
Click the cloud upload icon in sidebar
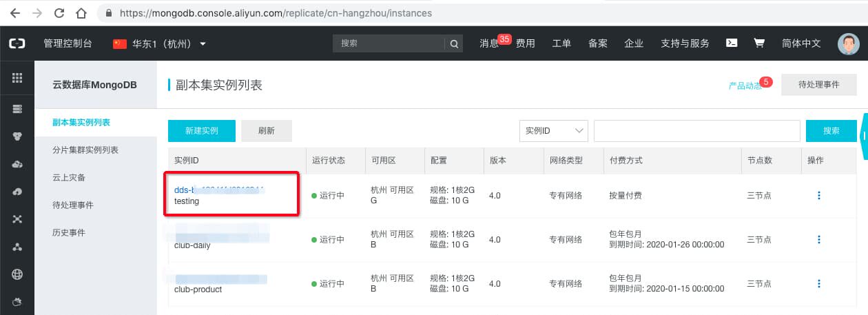[x=17, y=192]
